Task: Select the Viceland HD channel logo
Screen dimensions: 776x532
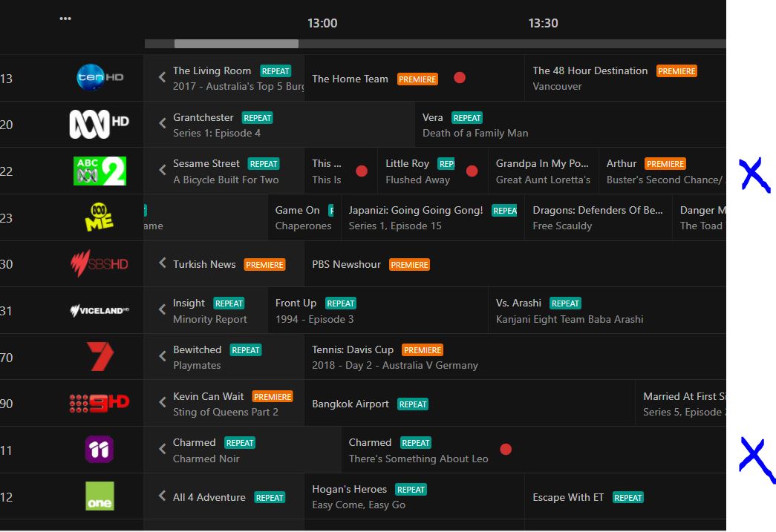Action: (100, 310)
